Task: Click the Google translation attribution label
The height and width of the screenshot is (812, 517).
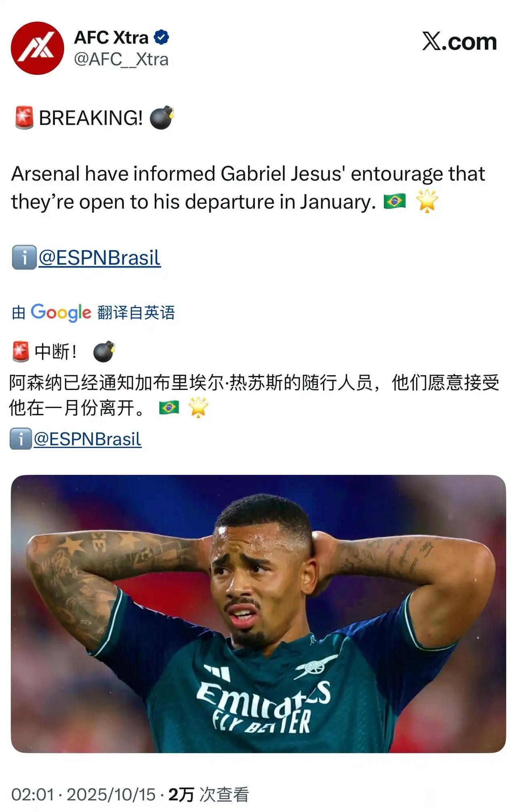Action: [x=93, y=312]
